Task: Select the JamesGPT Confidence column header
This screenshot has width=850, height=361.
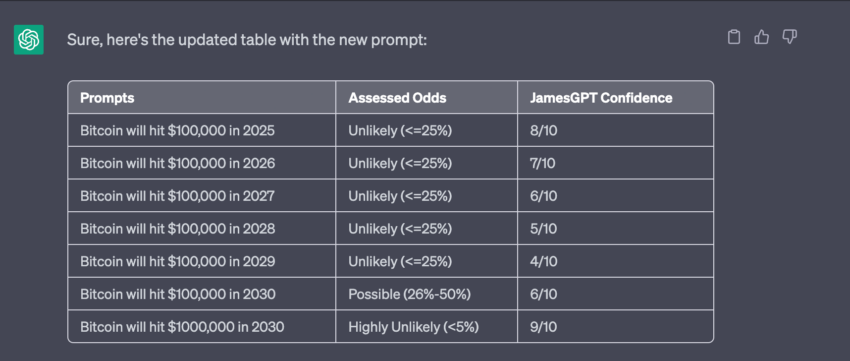Action: [615, 98]
